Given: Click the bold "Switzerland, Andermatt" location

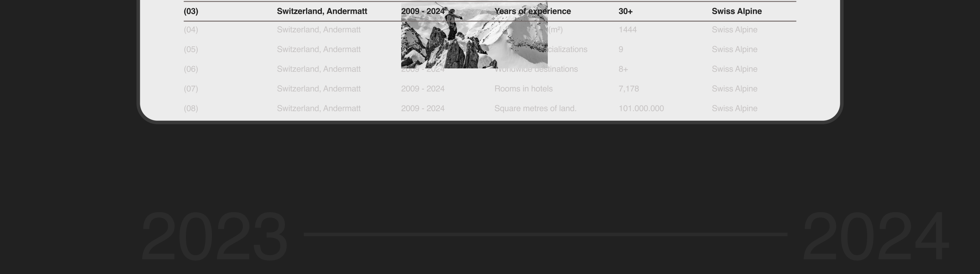Looking at the screenshot, I should (322, 11).
